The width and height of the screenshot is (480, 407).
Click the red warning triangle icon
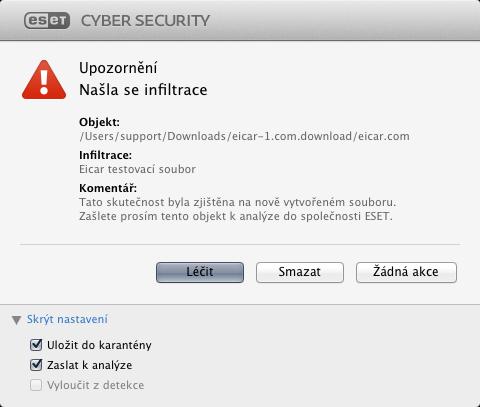(x=44, y=80)
